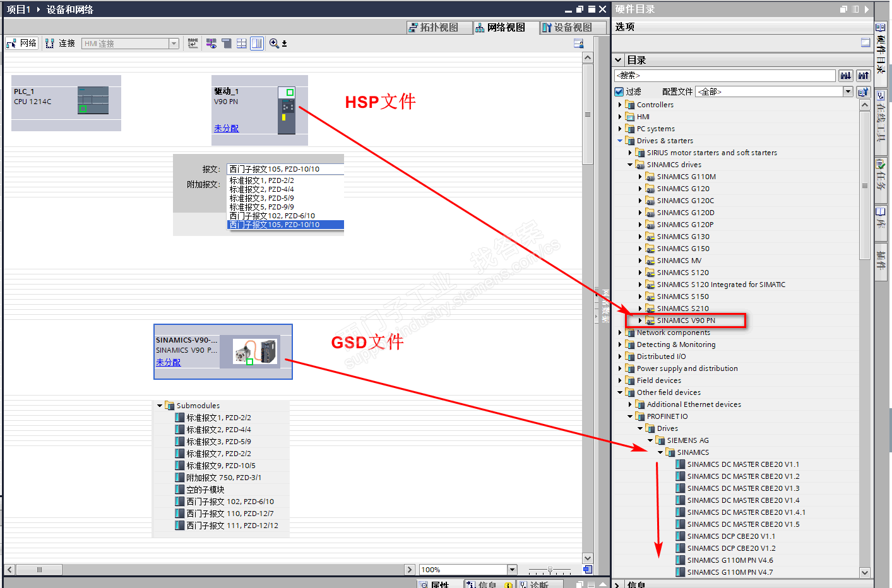Click the zoom magnifier toolbar icon
892x588 pixels.
point(274,44)
